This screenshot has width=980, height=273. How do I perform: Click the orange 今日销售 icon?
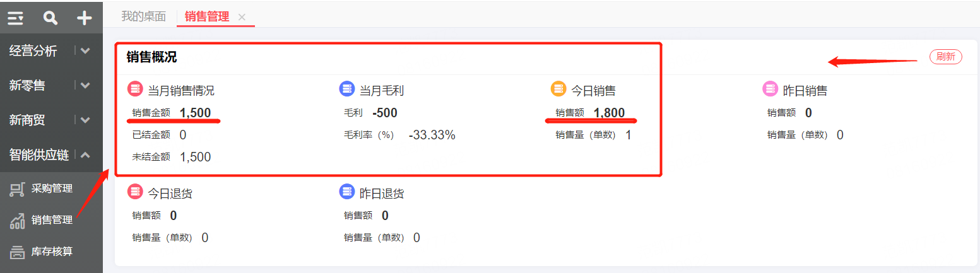pos(558,89)
